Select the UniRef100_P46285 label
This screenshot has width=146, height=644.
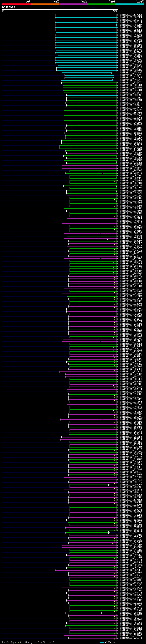point(131,53)
